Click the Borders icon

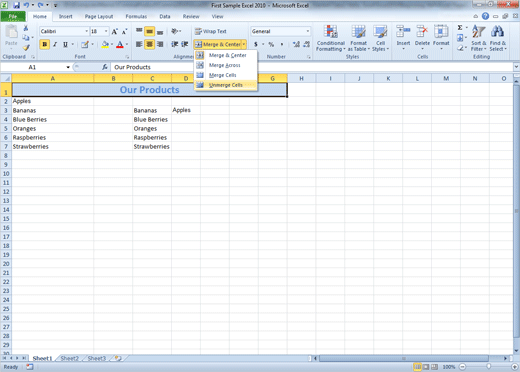(x=85, y=44)
